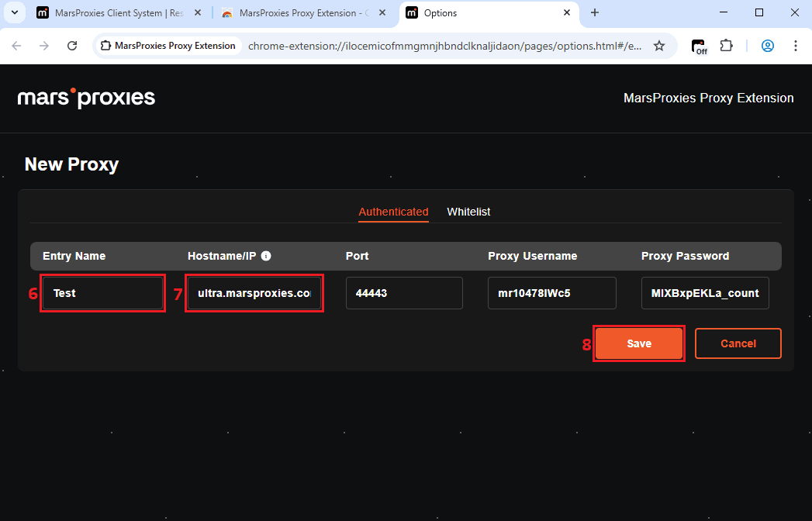Open the Chrome three-dot menu
The image size is (812, 521).
(x=795, y=46)
